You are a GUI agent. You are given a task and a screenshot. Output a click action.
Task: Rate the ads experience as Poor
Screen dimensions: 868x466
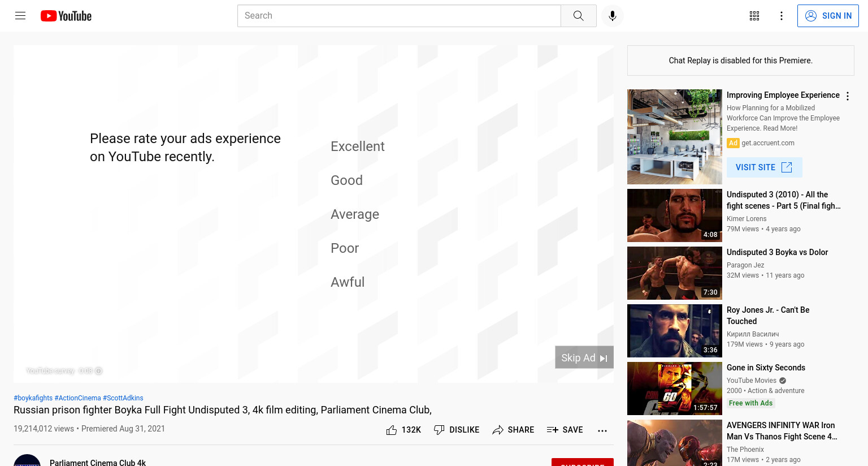345,248
